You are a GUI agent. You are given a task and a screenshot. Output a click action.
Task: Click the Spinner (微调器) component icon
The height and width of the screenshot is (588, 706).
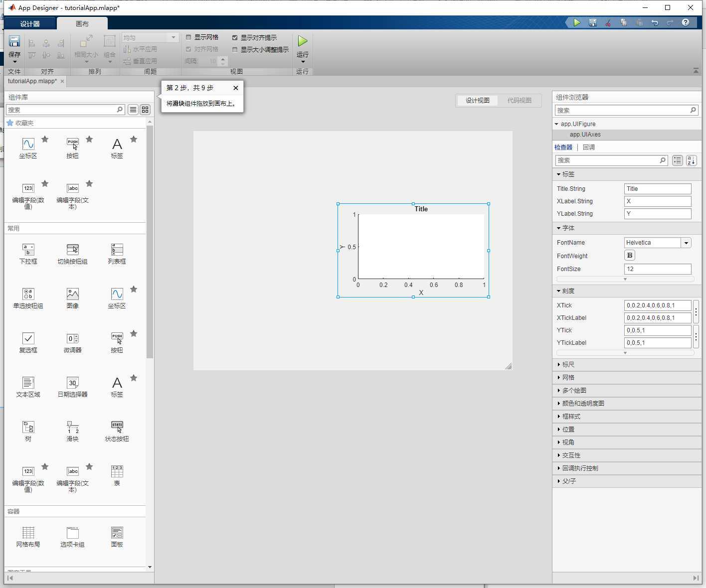click(x=73, y=339)
